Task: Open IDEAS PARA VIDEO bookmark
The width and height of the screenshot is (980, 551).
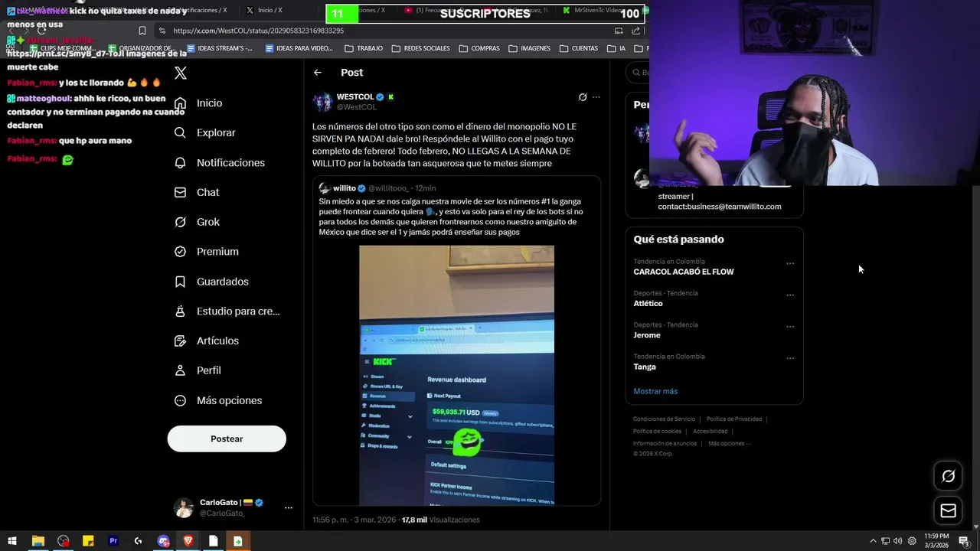Action: 299,48
